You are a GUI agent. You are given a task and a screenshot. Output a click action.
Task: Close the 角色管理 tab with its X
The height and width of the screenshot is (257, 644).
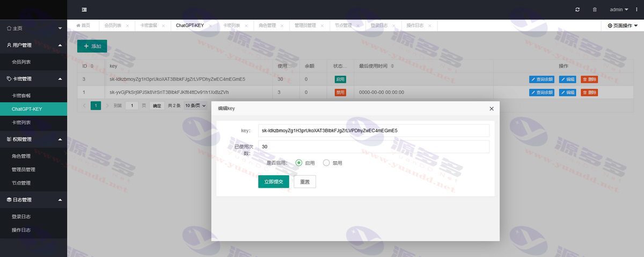tap(282, 26)
